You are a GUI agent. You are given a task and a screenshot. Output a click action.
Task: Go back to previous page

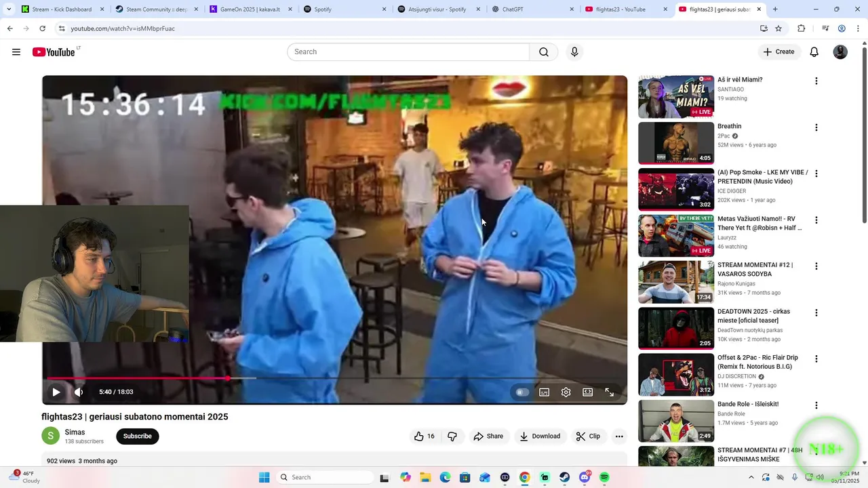[x=10, y=28]
